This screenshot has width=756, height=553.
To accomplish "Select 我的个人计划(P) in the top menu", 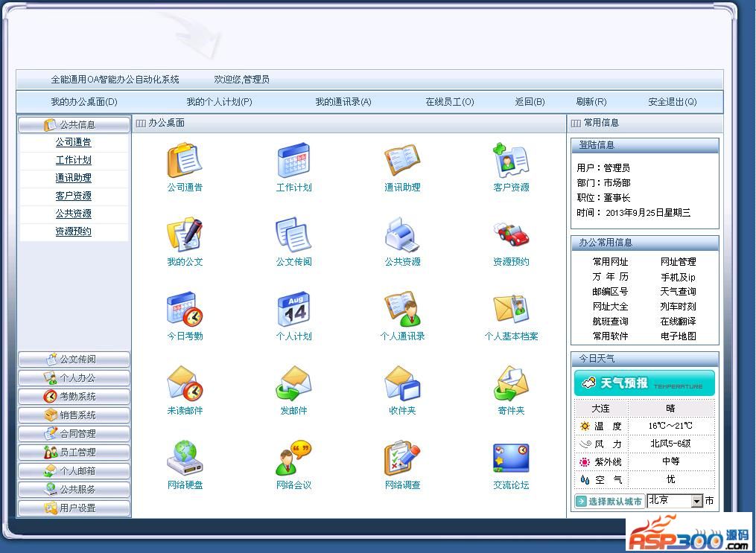I will click(x=220, y=102).
